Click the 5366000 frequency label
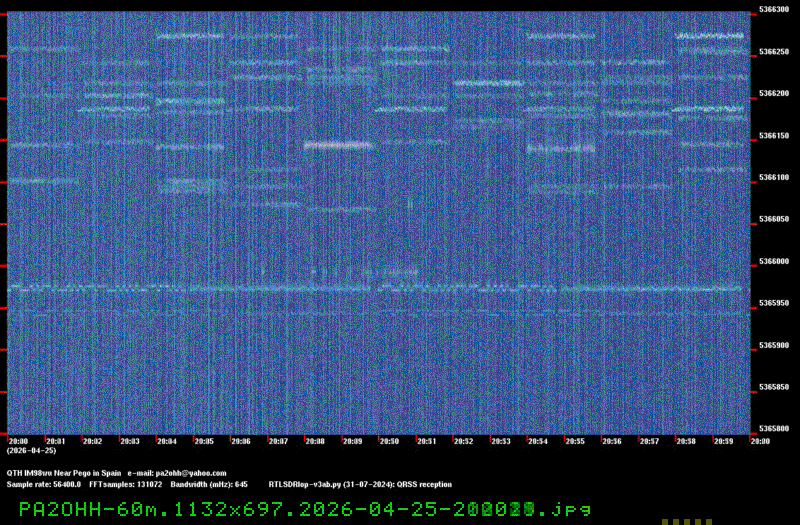The height and width of the screenshot is (525, 800). pos(774,261)
